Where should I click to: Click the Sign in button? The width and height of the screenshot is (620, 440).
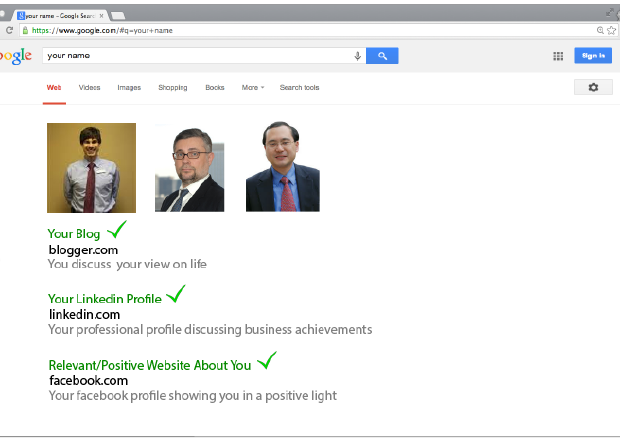593,56
